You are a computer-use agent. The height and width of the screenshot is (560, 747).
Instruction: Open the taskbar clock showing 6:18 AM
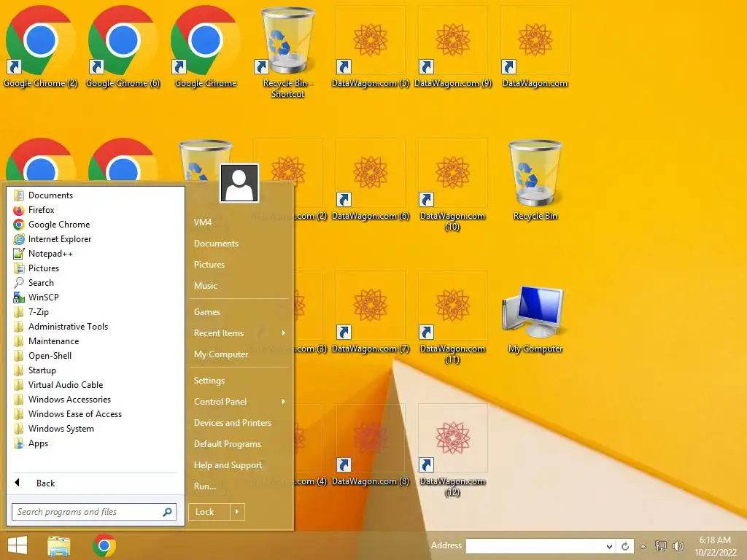click(715, 546)
